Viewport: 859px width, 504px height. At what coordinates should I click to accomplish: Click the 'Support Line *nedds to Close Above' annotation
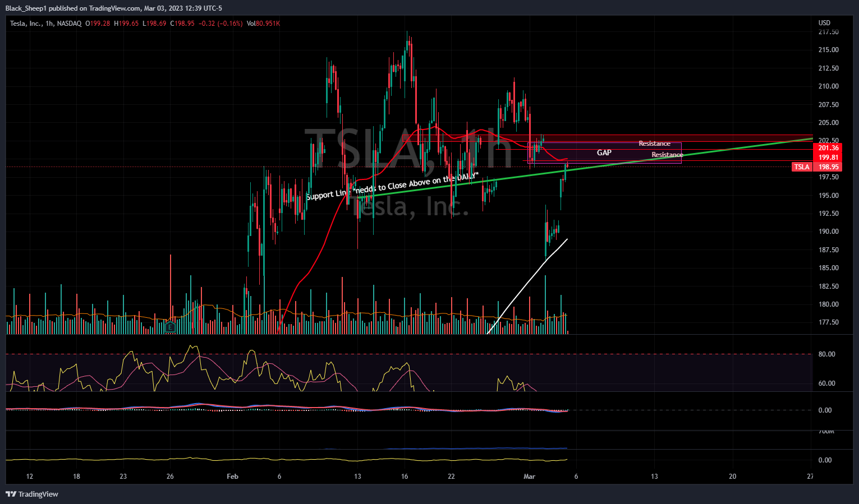point(392,187)
